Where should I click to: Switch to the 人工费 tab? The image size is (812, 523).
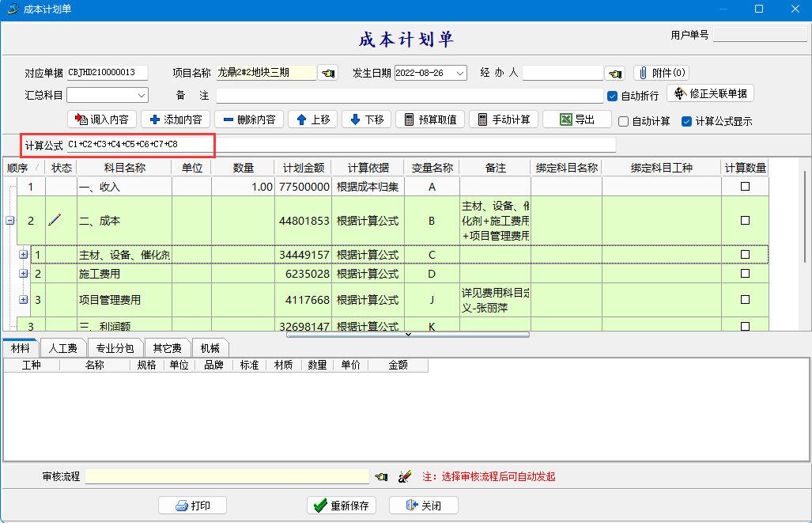point(62,348)
